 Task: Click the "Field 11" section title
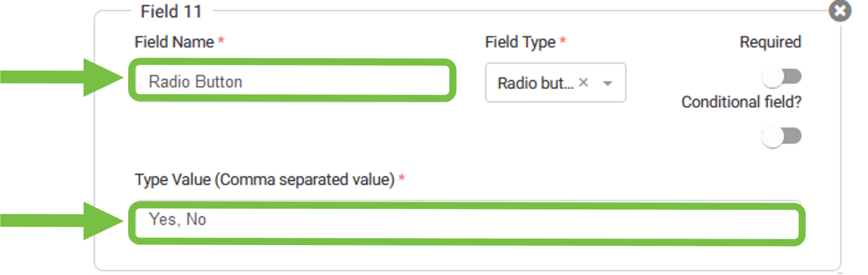point(171,11)
